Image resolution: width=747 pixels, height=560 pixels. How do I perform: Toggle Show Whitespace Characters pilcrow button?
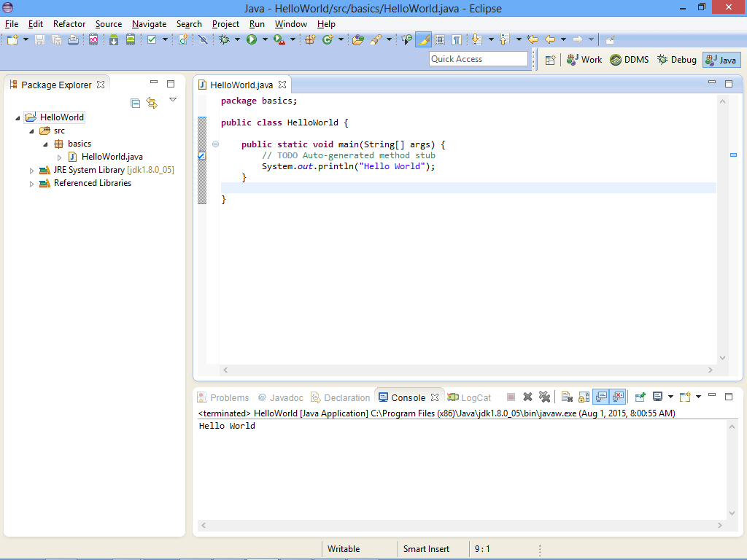pos(457,40)
